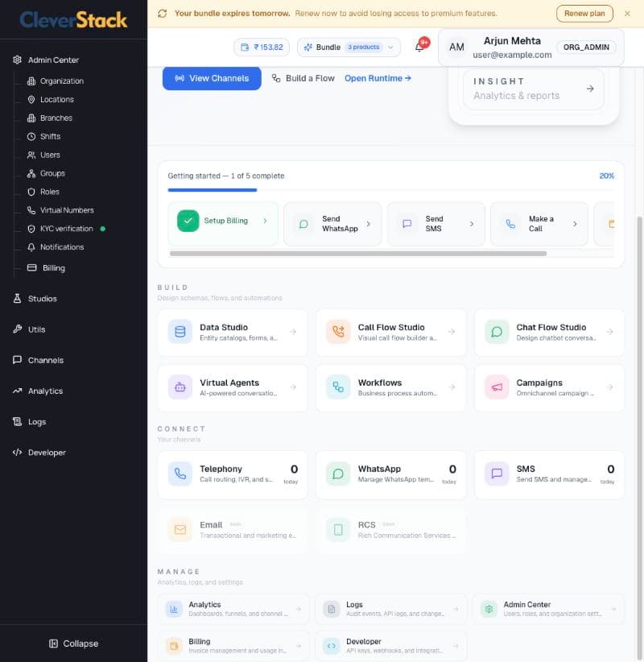Click the refresh icon in expiry banner

(x=163, y=14)
